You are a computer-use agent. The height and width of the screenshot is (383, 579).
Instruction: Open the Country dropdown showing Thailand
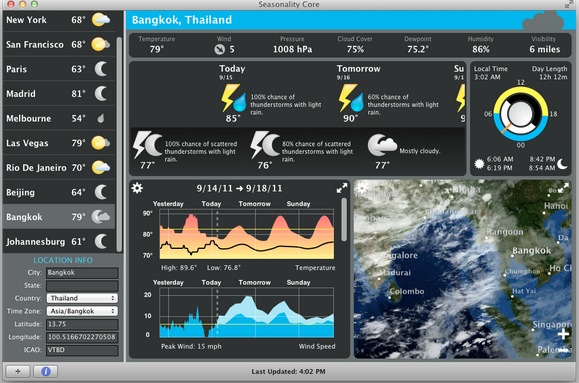[x=82, y=298]
